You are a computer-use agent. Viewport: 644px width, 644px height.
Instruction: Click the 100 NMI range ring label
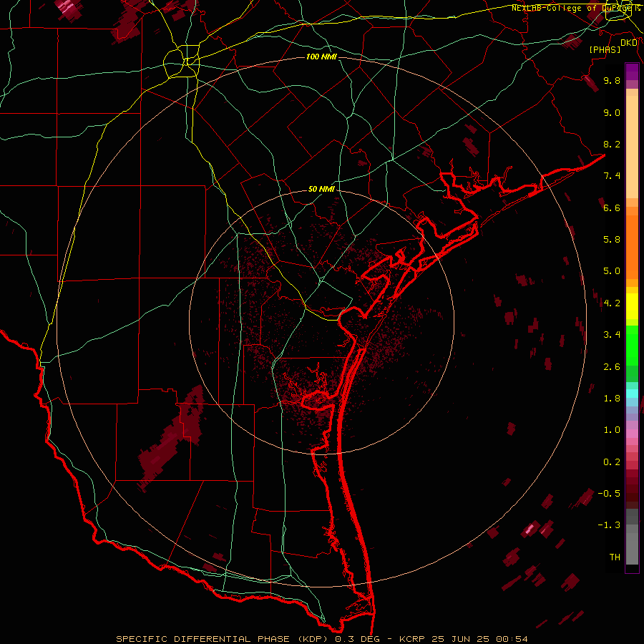[321, 57]
